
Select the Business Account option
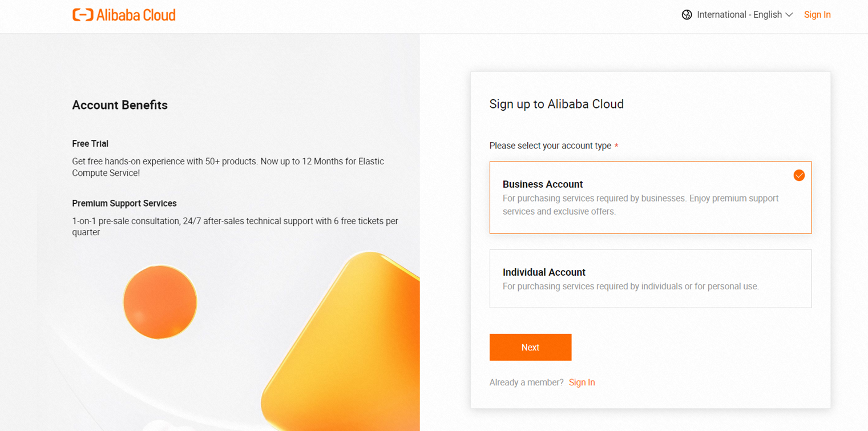tap(650, 198)
